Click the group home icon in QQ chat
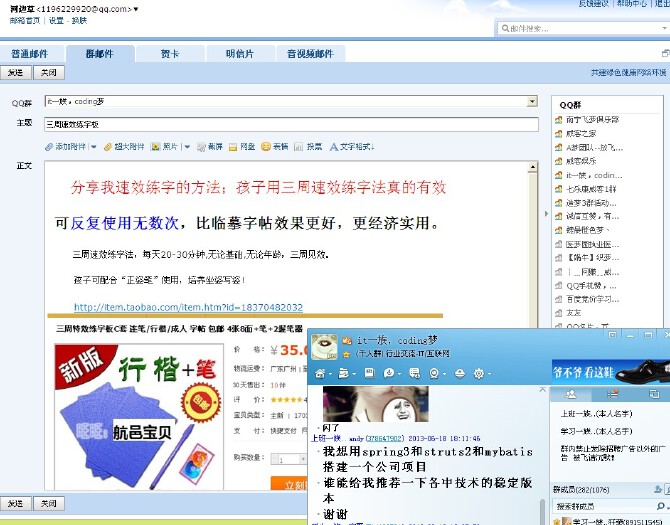670x525 pixels. click(320, 374)
